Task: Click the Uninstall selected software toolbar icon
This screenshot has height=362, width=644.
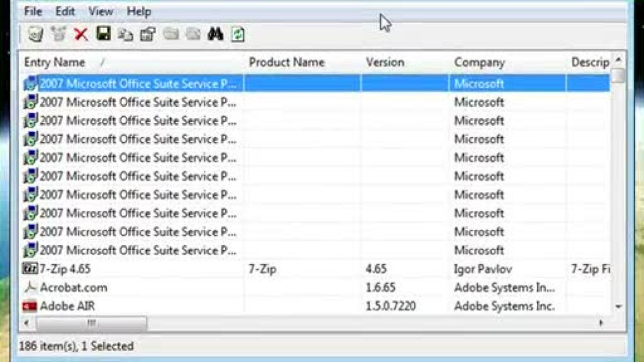Action: (x=35, y=34)
